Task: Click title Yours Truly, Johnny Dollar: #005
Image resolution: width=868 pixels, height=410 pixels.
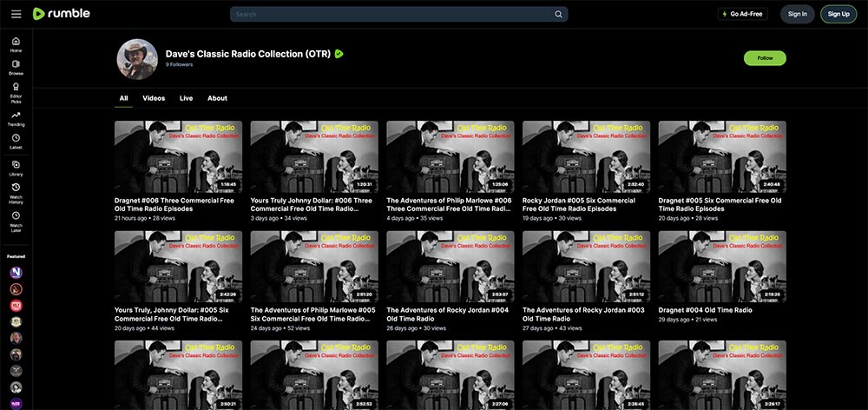Action: (x=172, y=314)
